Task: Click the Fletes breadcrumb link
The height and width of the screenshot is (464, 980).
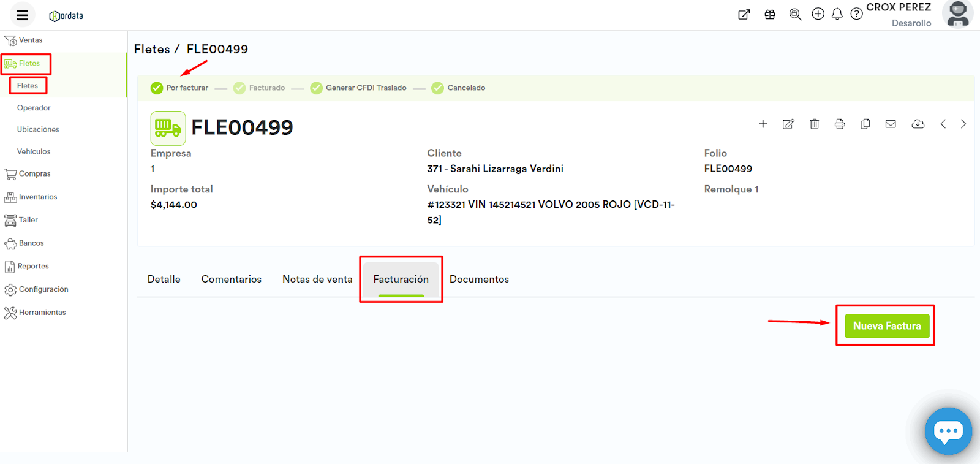Action: click(152, 49)
